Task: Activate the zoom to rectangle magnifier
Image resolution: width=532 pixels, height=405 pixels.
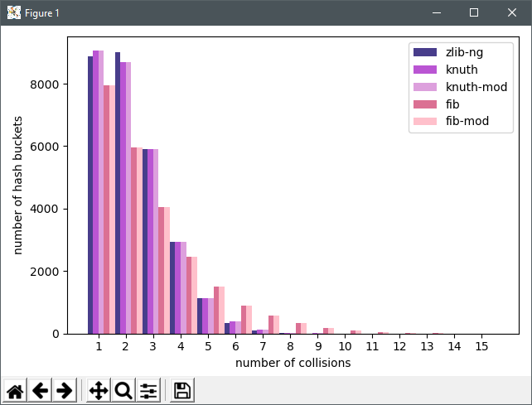Action: (x=123, y=390)
